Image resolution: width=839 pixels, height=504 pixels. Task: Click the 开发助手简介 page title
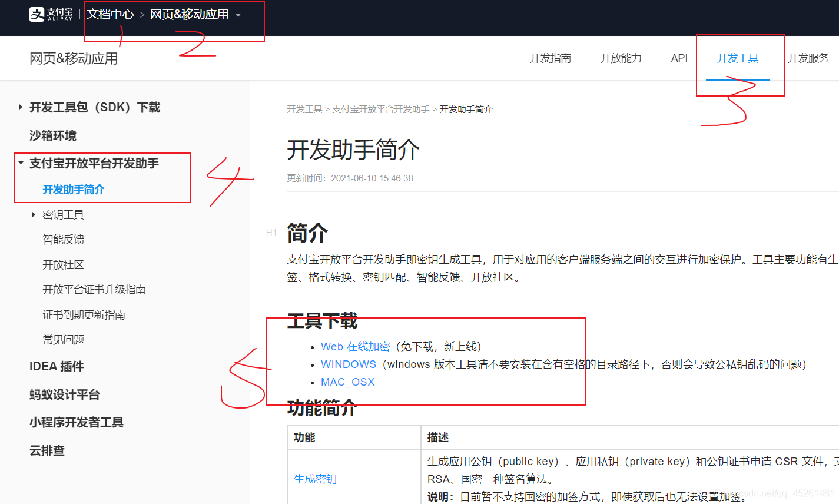pyautogui.click(x=353, y=150)
